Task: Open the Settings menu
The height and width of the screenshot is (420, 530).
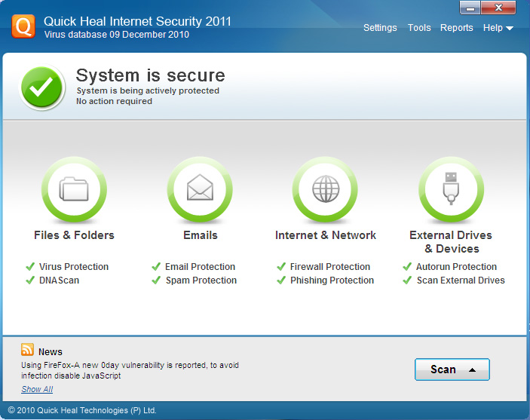Action: (380, 28)
